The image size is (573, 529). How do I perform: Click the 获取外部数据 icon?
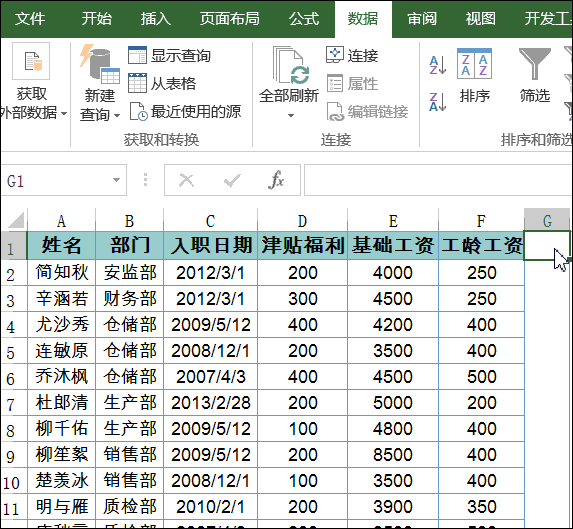coord(31,61)
